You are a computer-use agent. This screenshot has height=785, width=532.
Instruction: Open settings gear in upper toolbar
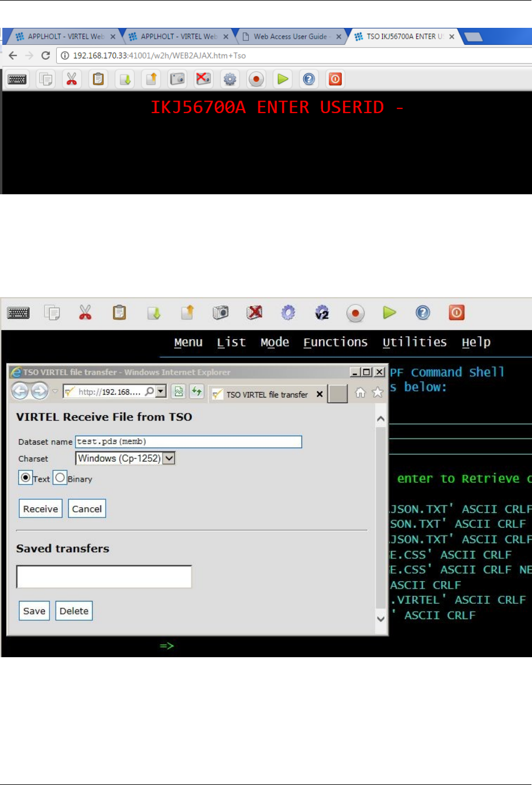coord(230,80)
